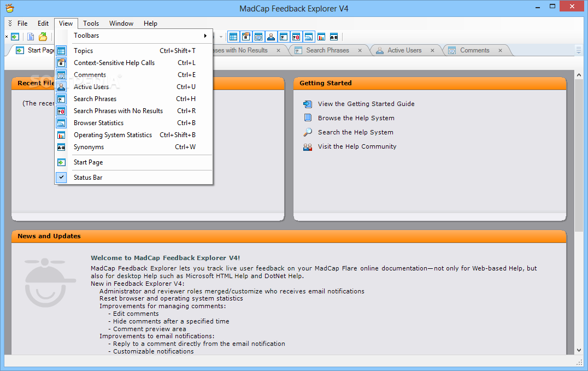Click the magnifier icon beside Search the Help System
This screenshot has height=371, width=588.
click(308, 132)
